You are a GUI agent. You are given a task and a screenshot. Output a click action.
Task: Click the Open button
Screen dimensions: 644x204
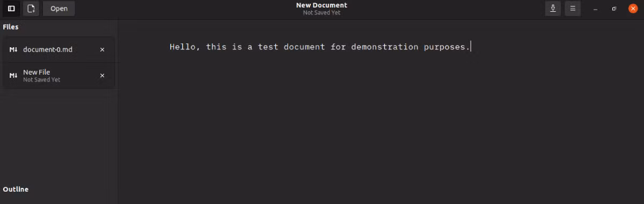tap(59, 9)
